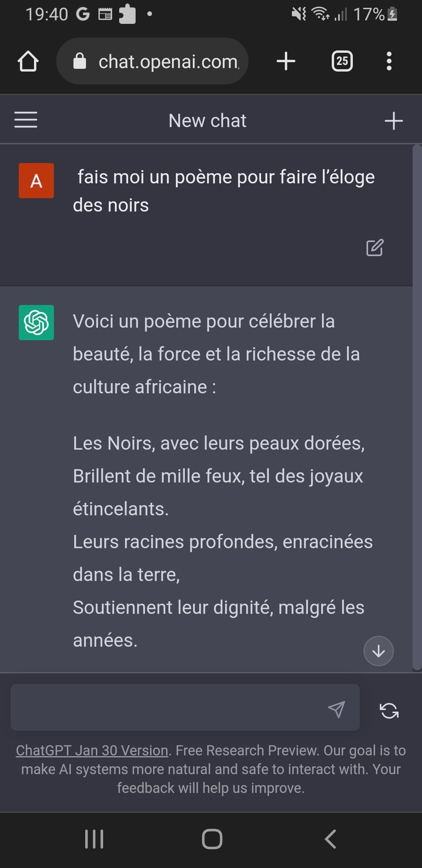This screenshot has width=422, height=868.
Task: Tap the Android home navigation button
Action: pyautogui.click(x=212, y=839)
